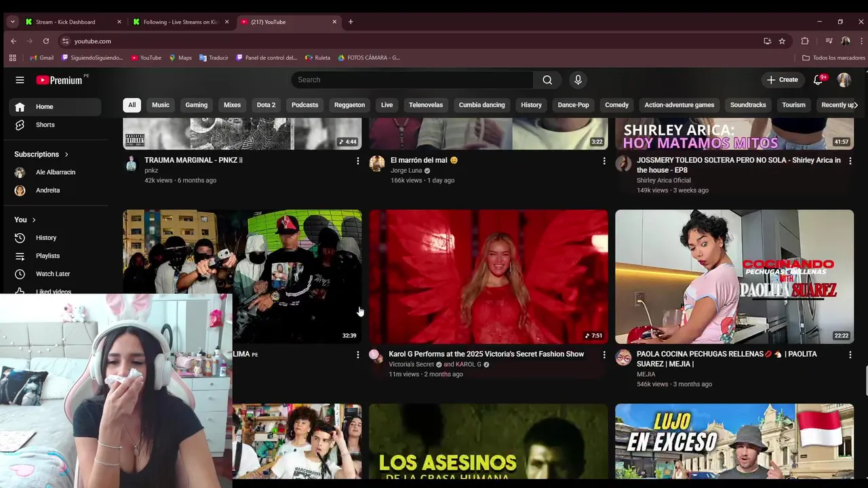Select the Dota 2 filter chip
This screenshot has width=868, height=488.
pyautogui.click(x=266, y=105)
